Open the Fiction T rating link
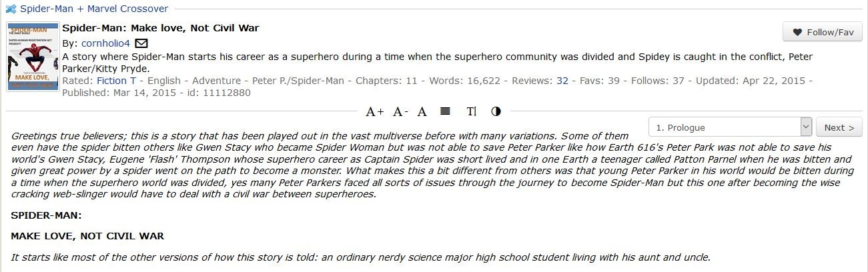 [x=116, y=81]
